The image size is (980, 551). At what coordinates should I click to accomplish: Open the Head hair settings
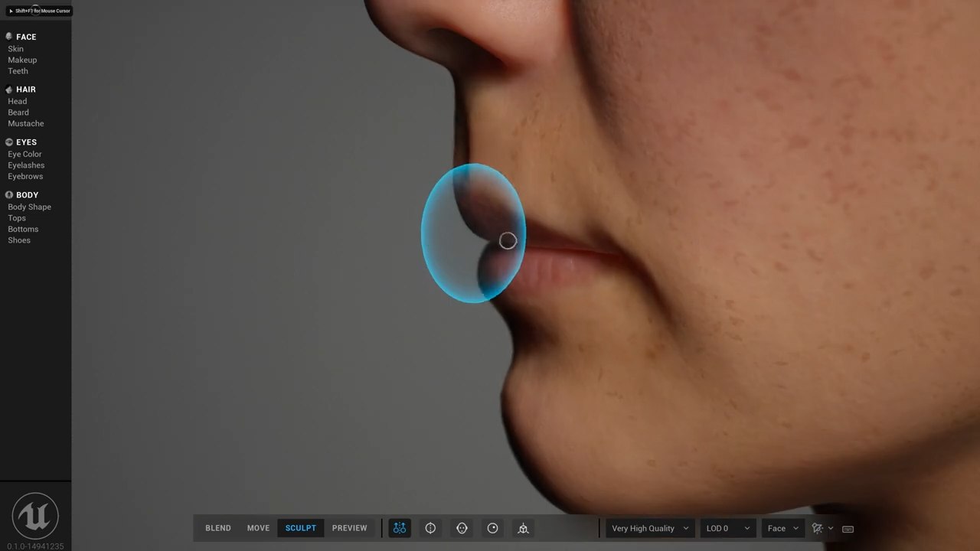[17, 101]
